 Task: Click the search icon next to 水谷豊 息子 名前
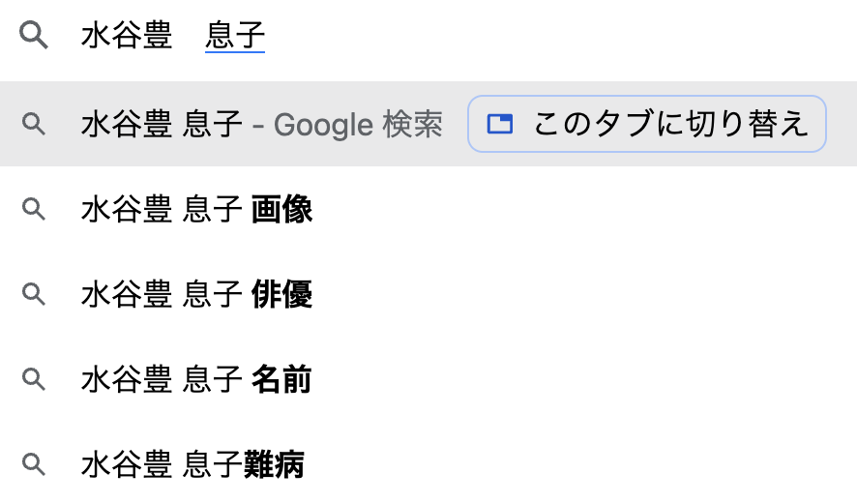34,379
